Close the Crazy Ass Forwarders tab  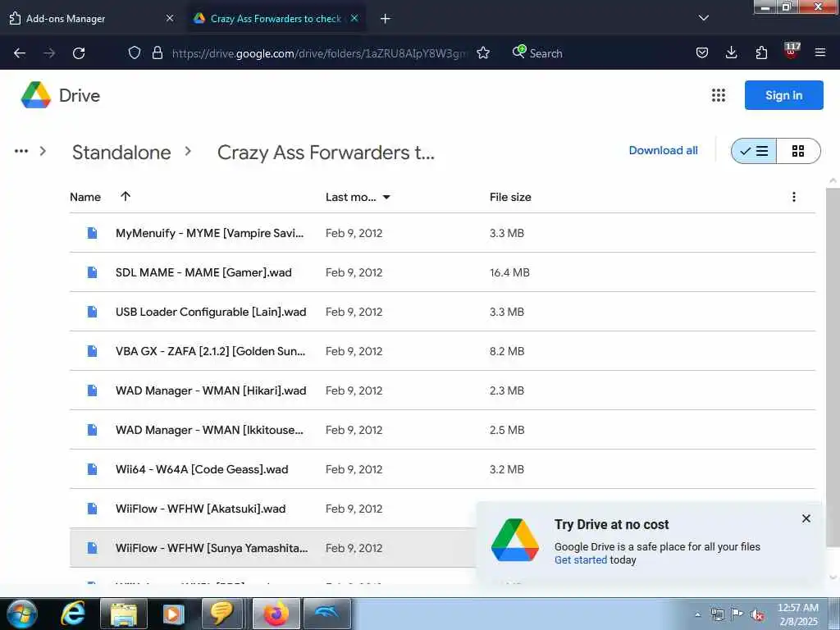pyautogui.click(x=354, y=18)
